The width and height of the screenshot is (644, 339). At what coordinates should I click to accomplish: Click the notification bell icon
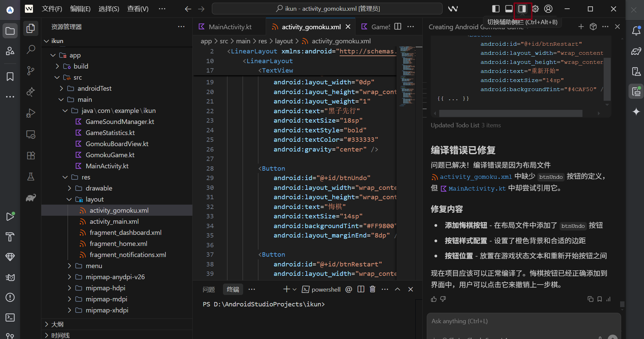click(x=636, y=31)
